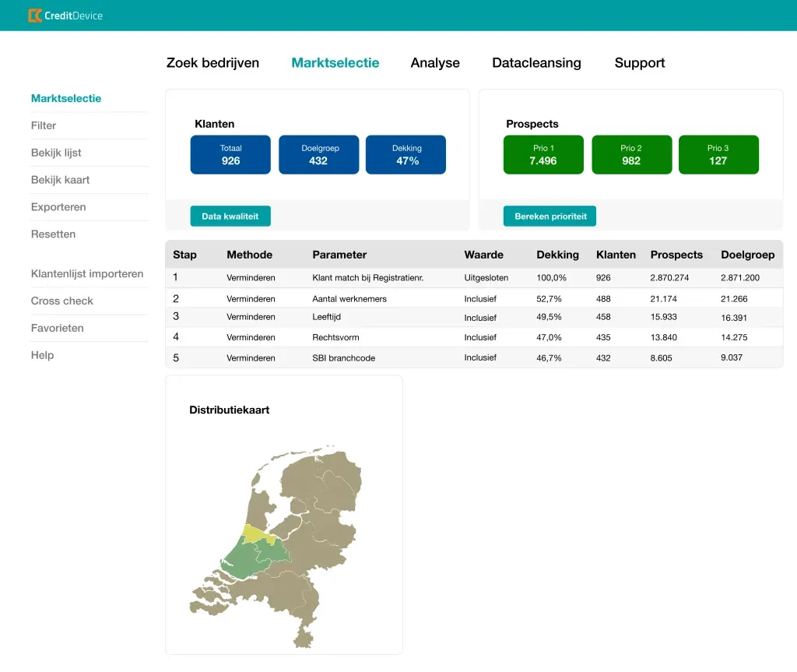Select the Aantal werknemers table row

click(x=473, y=299)
